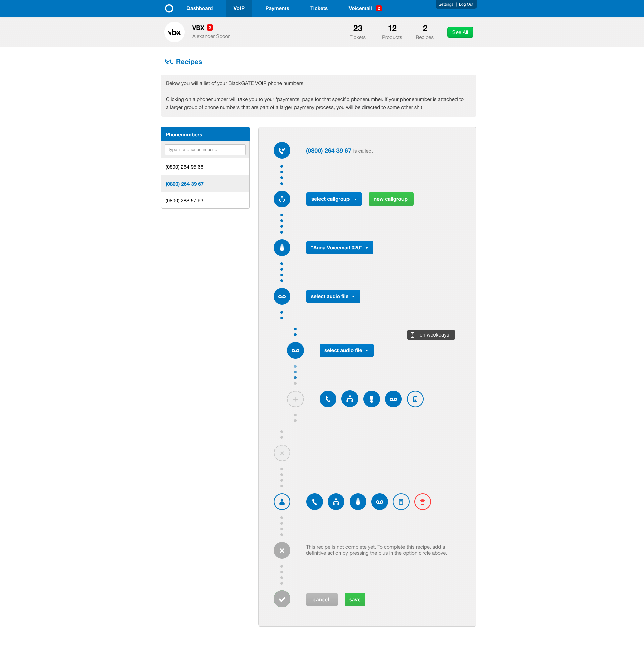Click the delete red icon on bottom row
This screenshot has height=671, width=644.
point(423,502)
